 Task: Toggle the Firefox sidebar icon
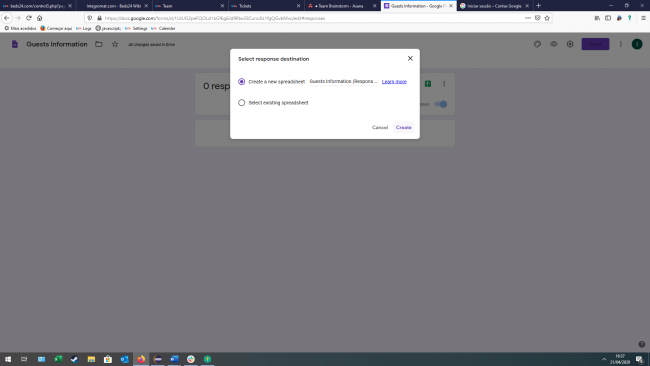tap(608, 18)
